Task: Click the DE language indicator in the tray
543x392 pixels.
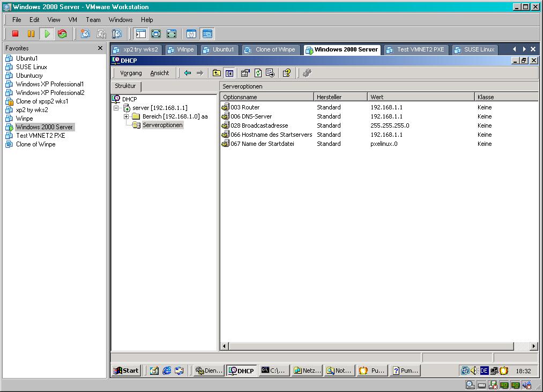Action: coord(484,371)
